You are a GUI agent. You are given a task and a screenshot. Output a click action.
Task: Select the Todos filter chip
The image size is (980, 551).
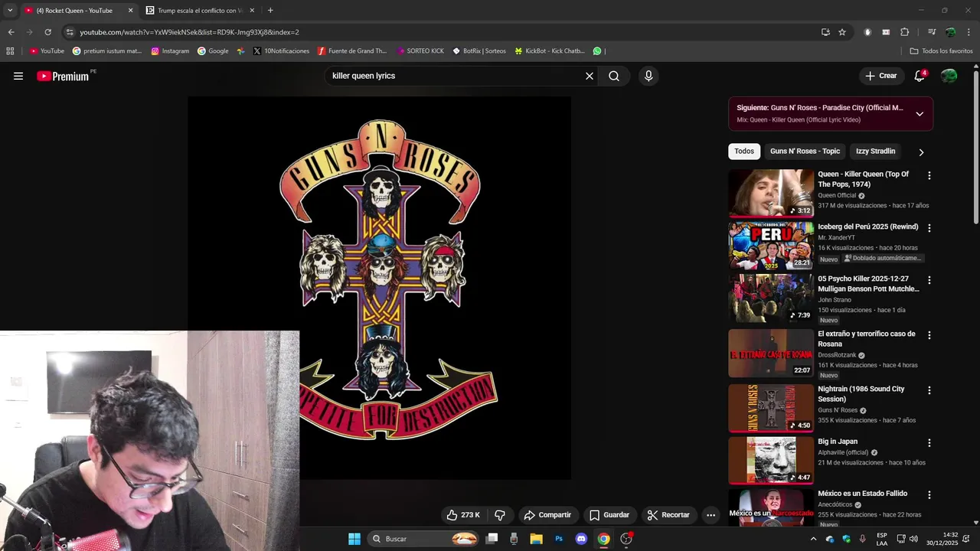click(x=744, y=152)
